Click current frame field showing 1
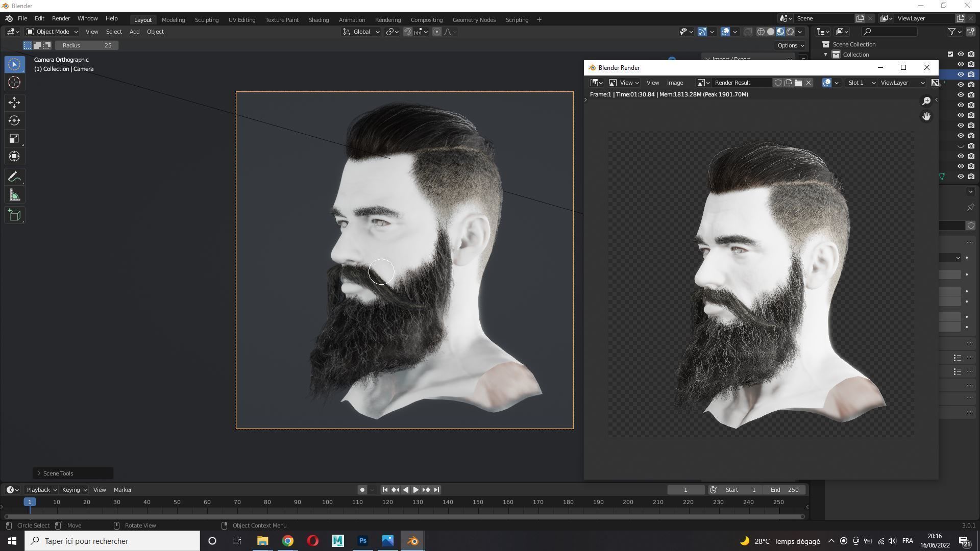Screen dimensions: 980x551 685,490
